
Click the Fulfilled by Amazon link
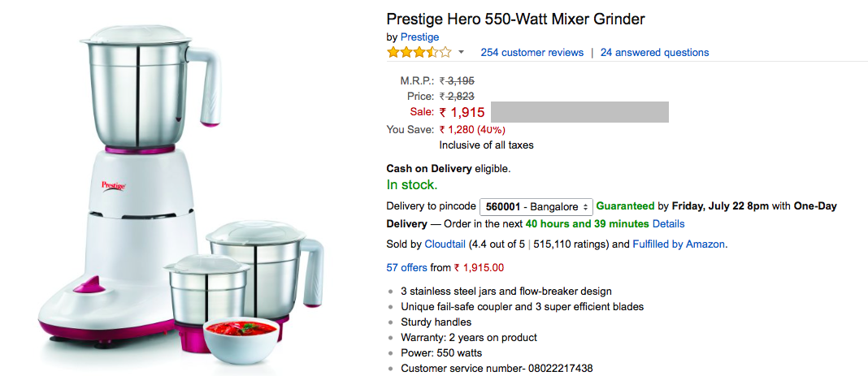point(679,244)
